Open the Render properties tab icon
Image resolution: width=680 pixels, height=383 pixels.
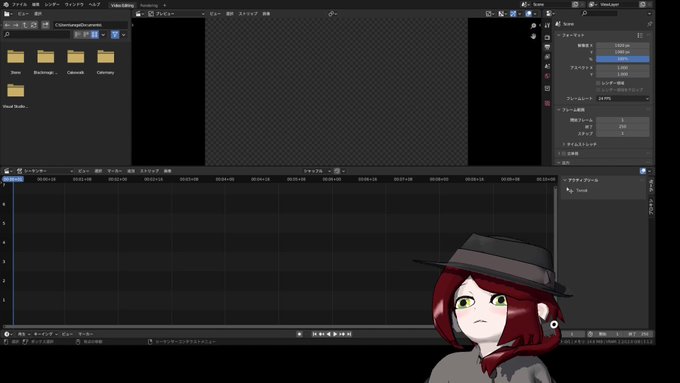click(547, 37)
